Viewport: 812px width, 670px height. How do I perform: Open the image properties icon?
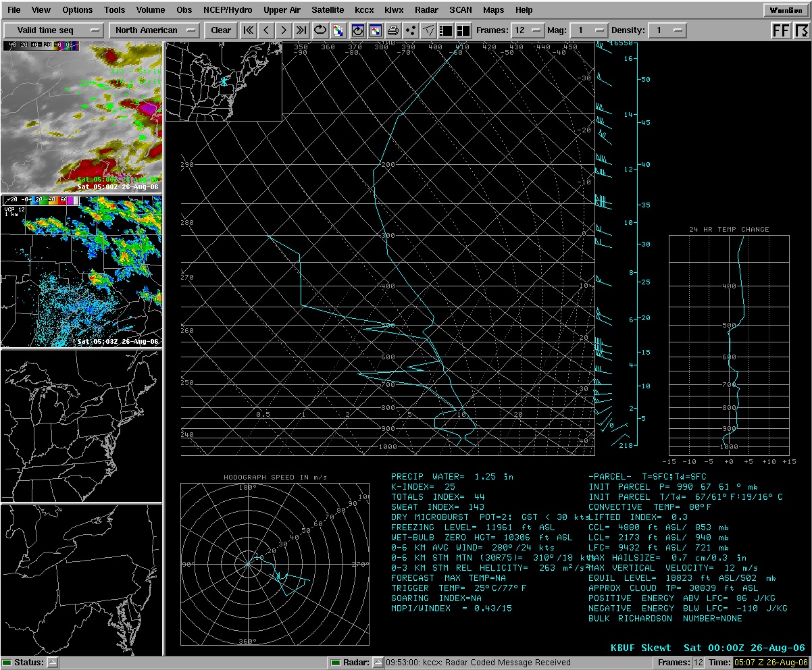coord(376,30)
